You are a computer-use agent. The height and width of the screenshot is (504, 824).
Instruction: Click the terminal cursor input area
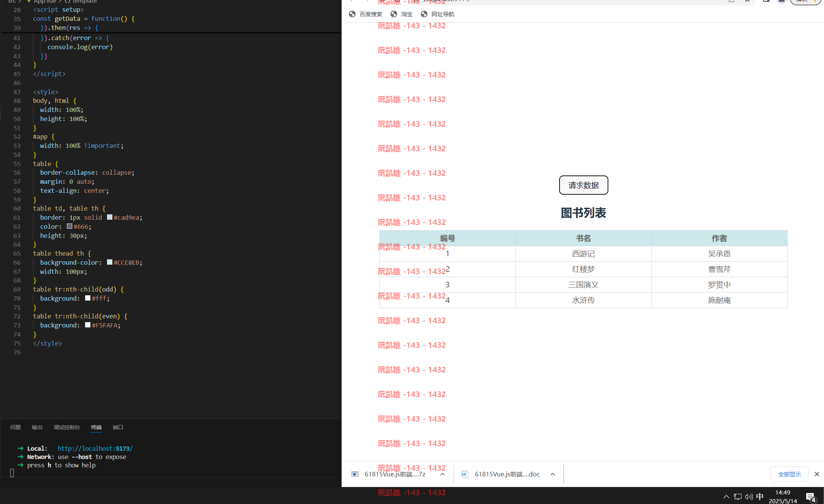coord(12,473)
